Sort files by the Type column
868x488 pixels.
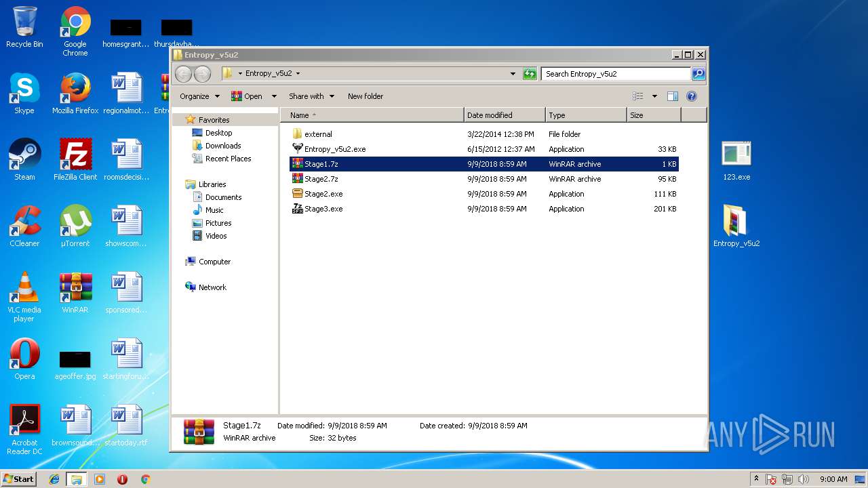pos(586,115)
